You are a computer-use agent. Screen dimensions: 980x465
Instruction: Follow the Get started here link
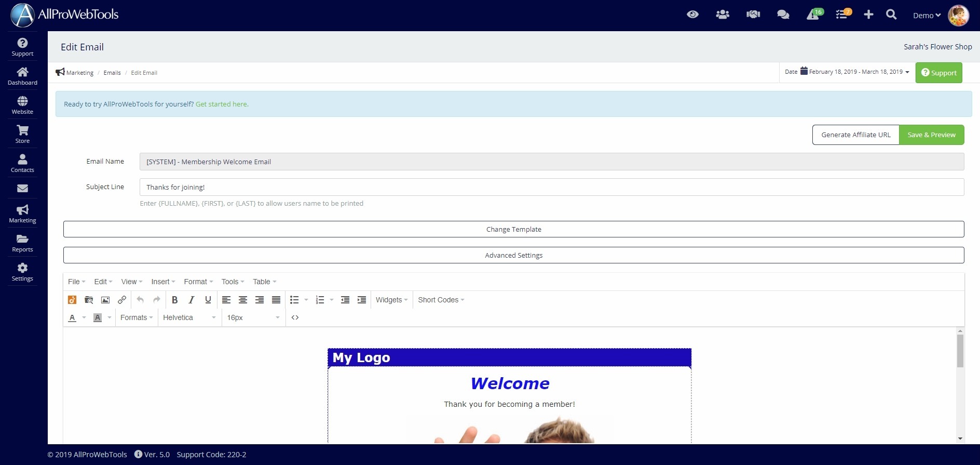click(x=222, y=104)
